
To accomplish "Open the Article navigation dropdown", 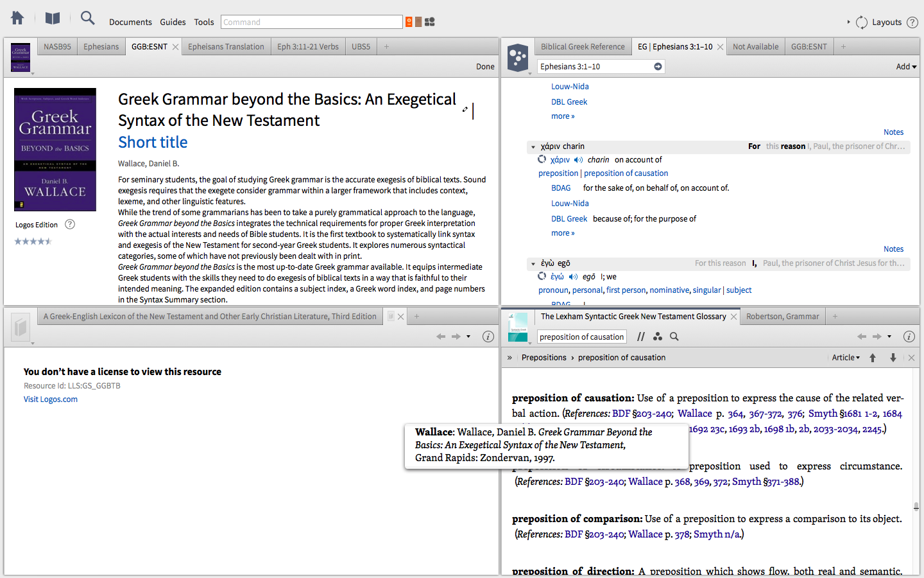I will pyautogui.click(x=846, y=358).
